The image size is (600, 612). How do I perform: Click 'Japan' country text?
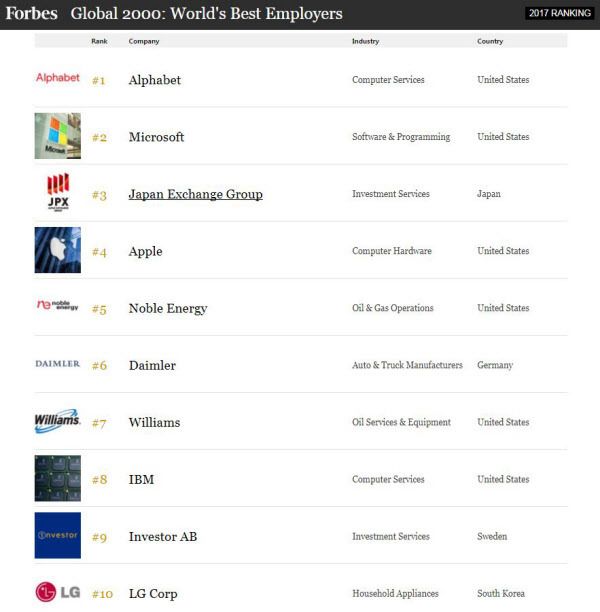click(x=489, y=194)
